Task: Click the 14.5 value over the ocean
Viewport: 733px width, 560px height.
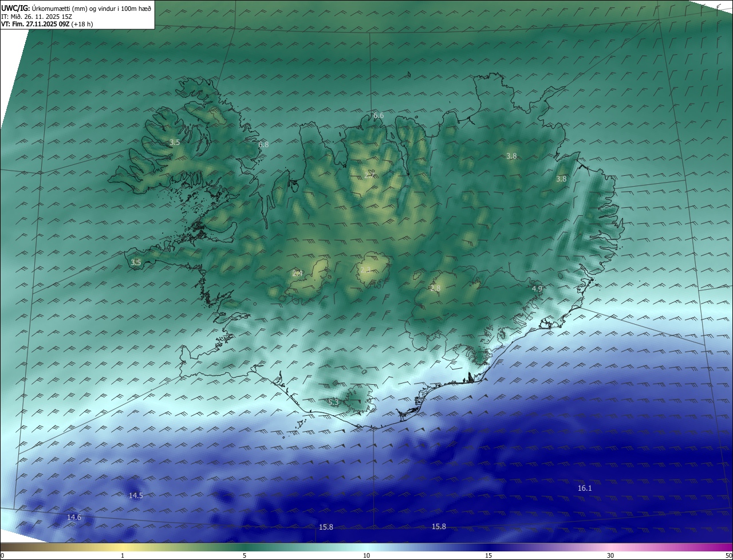Action: click(136, 496)
